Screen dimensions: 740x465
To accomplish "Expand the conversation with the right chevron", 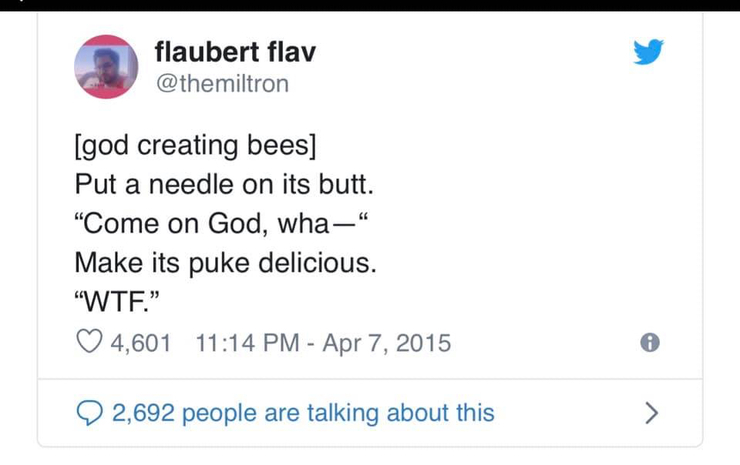I will tap(652, 412).
